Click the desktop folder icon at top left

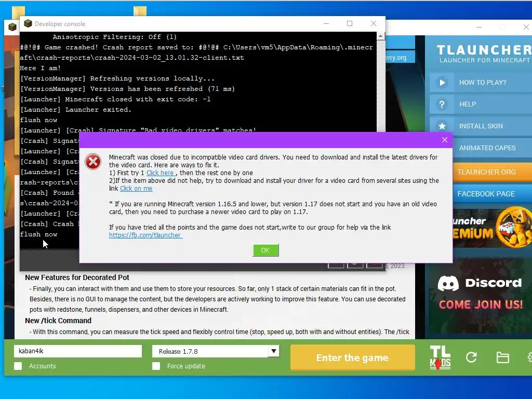coord(18,11)
